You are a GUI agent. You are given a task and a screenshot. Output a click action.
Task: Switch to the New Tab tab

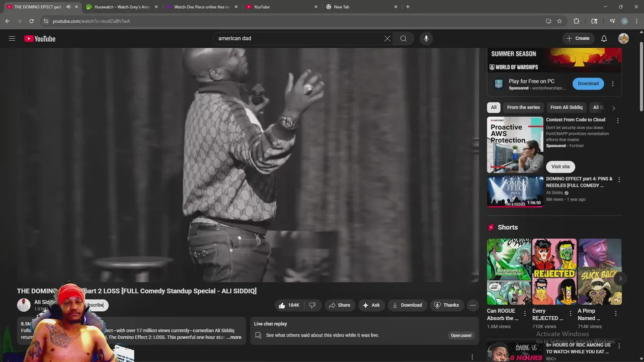click(362, 7)
